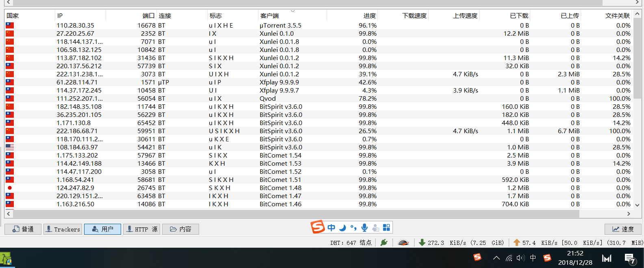Click the China flag for 27.220.25.67
644x268 pixels.
click(10, 33)
